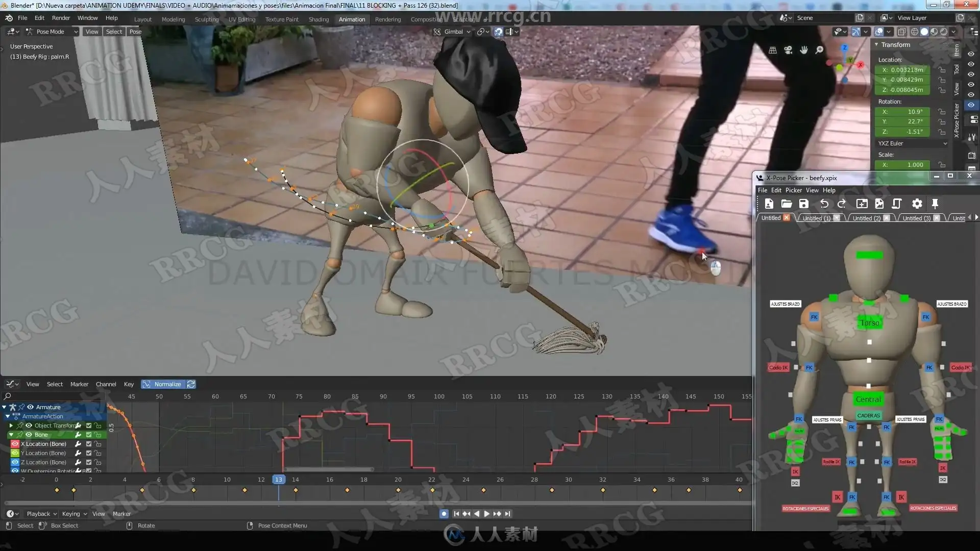
Task: Click the keyframe diamond at frame 14
Action: coord(296,490)
